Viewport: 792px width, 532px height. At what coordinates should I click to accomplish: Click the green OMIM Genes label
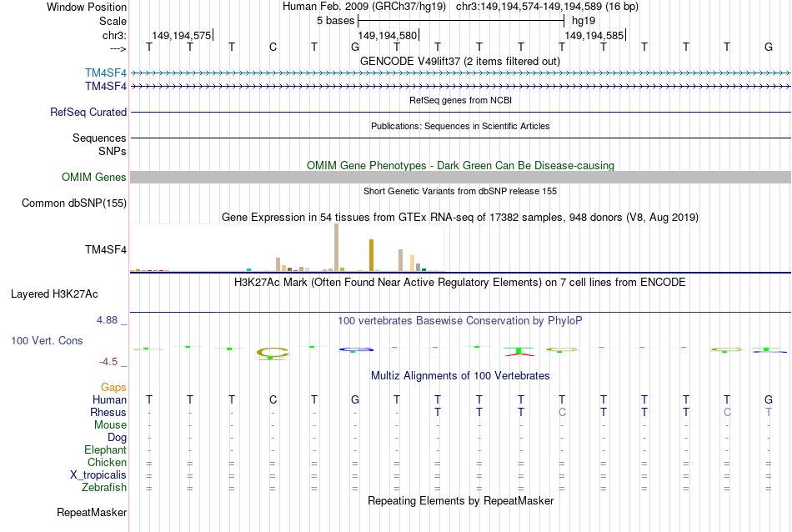tap(93, 178)
